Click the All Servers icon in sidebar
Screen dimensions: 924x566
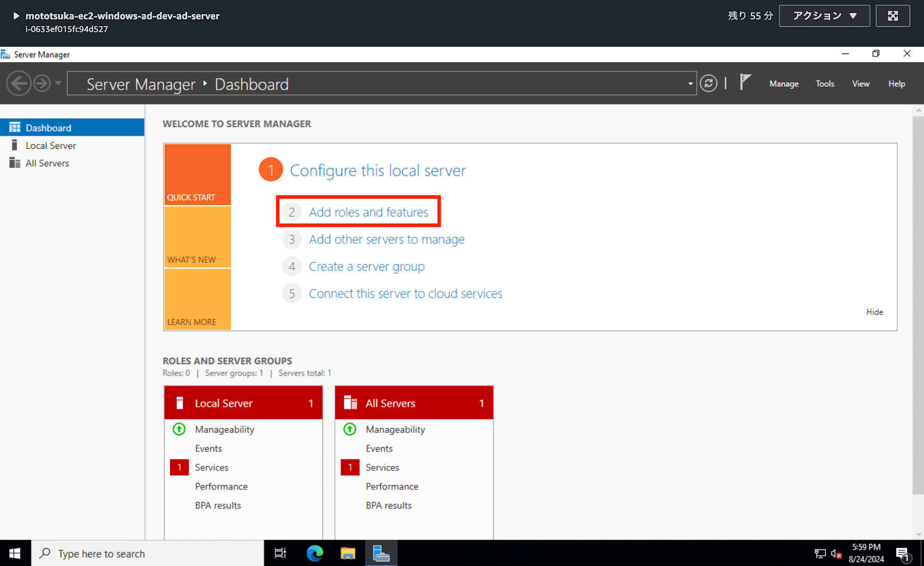point(14,163)
